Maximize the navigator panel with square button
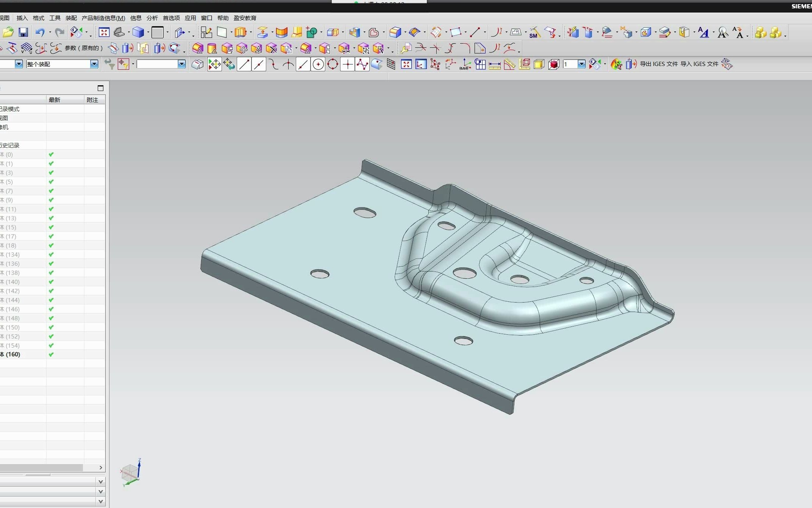The width and height of the screenshot is (812, 508). 100,88
